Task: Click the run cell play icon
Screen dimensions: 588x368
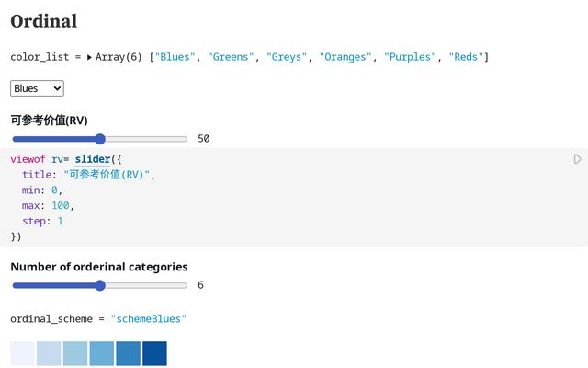Action: point(577,159)
